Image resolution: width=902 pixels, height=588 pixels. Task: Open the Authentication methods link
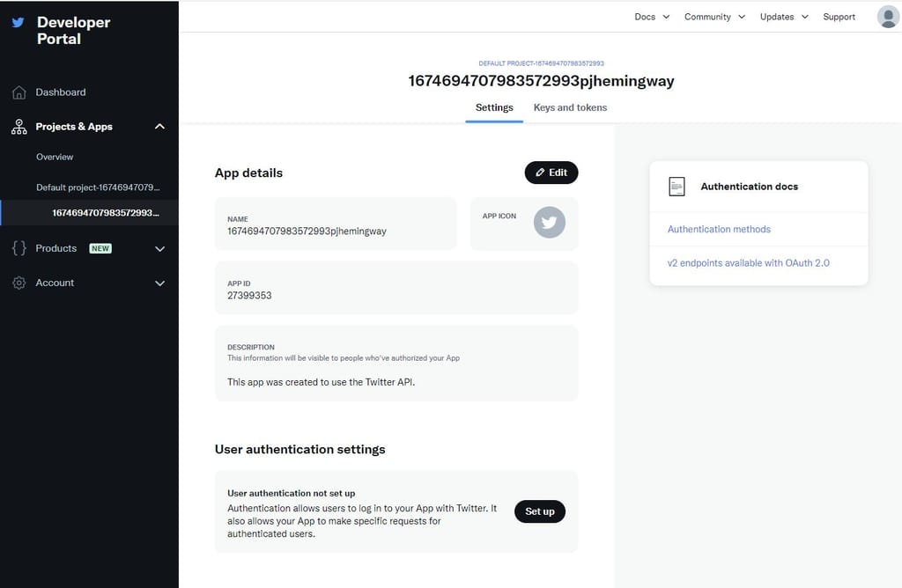tap(719, 229)
